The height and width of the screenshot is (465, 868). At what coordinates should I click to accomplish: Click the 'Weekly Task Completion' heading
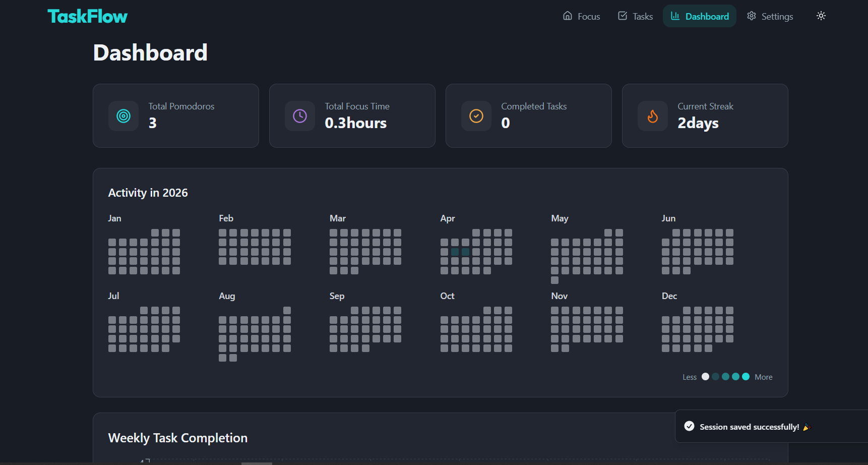178,438
